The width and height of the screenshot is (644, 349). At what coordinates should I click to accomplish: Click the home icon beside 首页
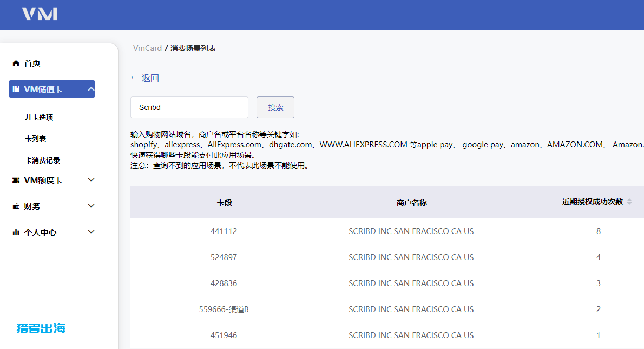[x=16, y=63]
